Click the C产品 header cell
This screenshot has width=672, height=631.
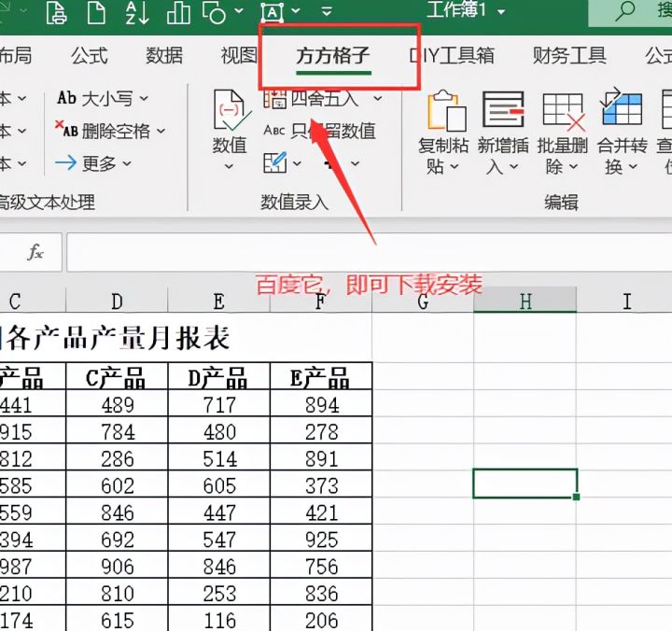pos(117,376)
